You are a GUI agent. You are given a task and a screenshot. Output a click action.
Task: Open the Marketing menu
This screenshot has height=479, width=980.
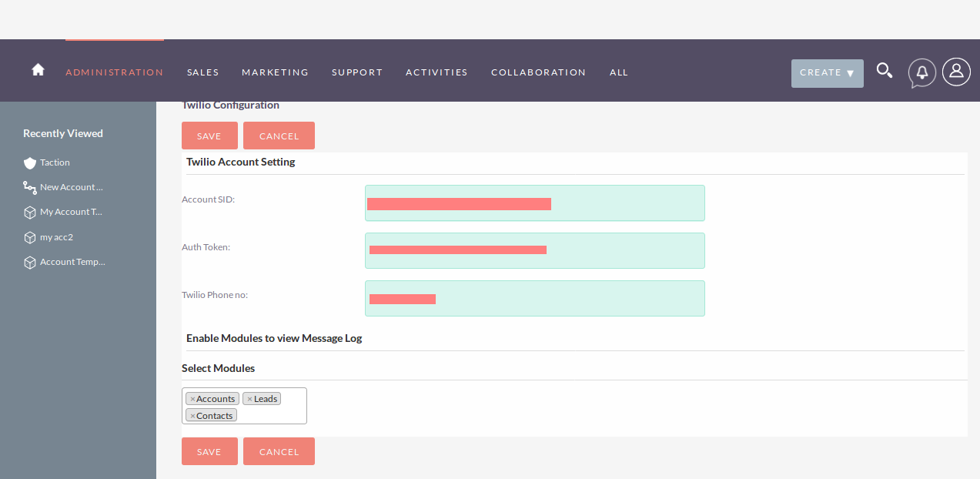[x=275, y=72]
